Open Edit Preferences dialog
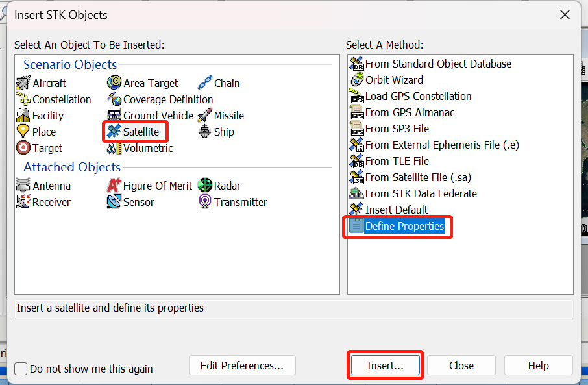Screen dimensions: 588x385 (242, 366)
